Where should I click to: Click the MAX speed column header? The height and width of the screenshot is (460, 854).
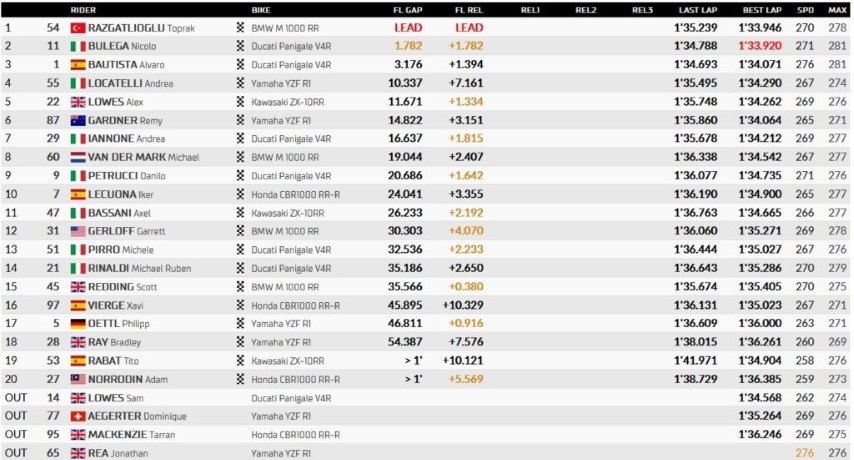tap(837, 10)
